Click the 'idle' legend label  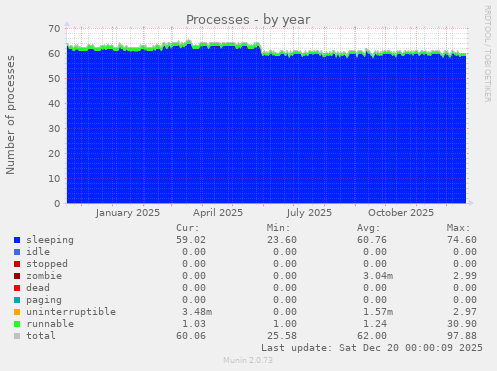pos(38,252)
